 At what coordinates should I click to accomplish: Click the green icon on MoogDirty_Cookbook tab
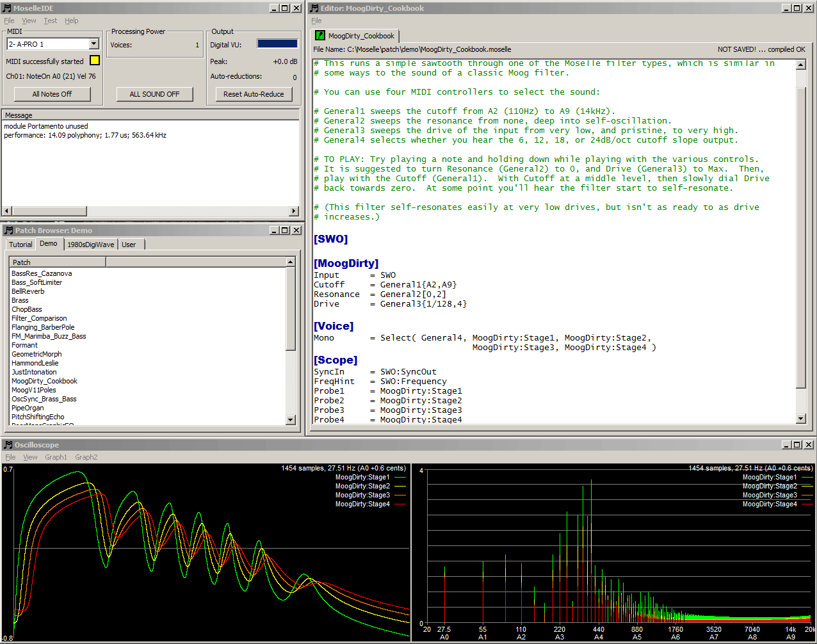320,36
